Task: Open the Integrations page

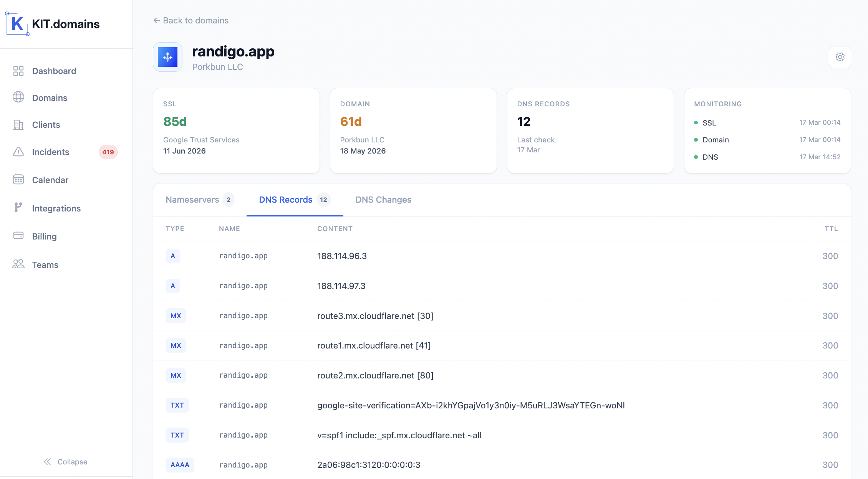Action: (56, 208)
